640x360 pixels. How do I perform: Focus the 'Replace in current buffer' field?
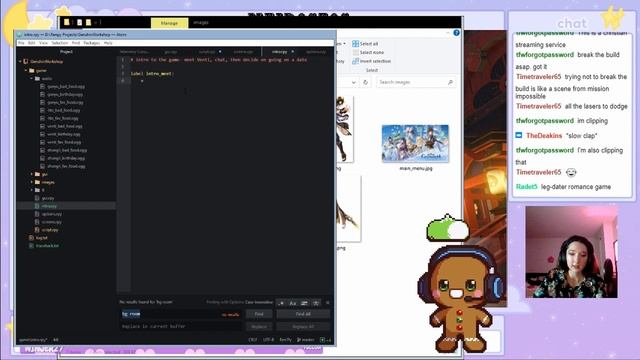181,327
